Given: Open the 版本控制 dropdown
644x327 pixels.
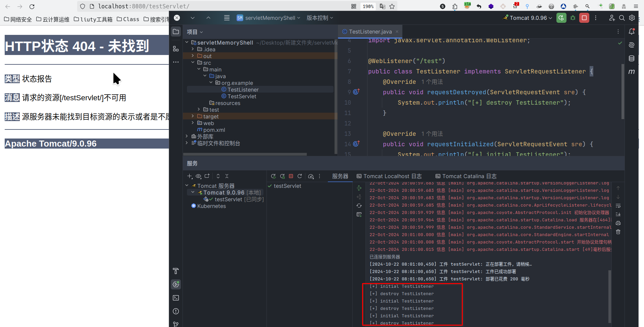Looking at the screenshot, I should 320,18.
